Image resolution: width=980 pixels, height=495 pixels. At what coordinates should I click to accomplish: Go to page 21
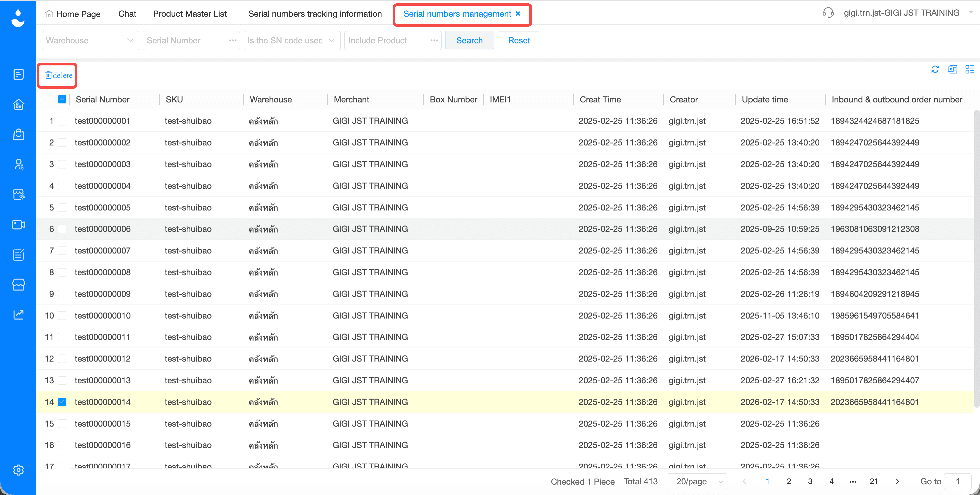874,481
